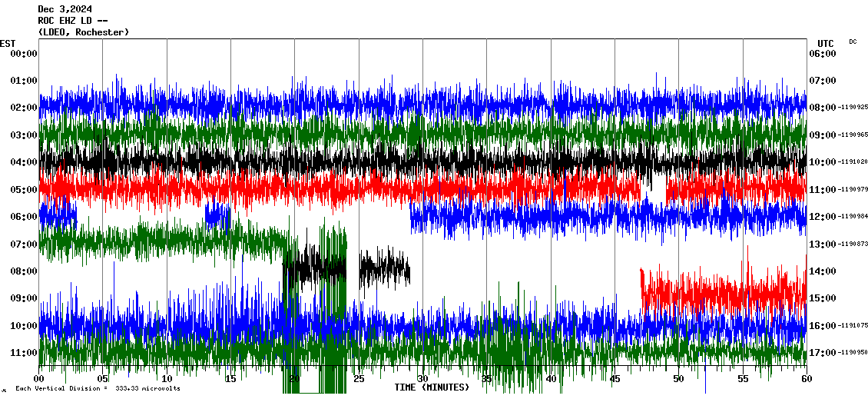
Task: Select the DC offset value -1191075
Action: tap(853, 326)
